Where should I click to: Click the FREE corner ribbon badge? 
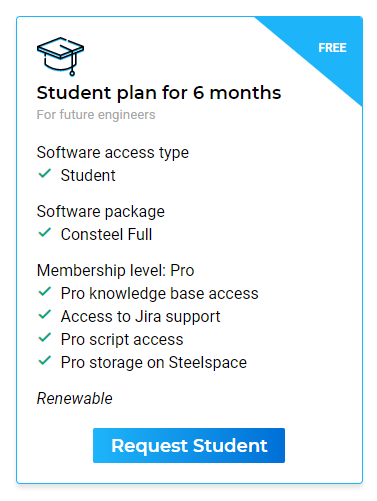[332, 48]
